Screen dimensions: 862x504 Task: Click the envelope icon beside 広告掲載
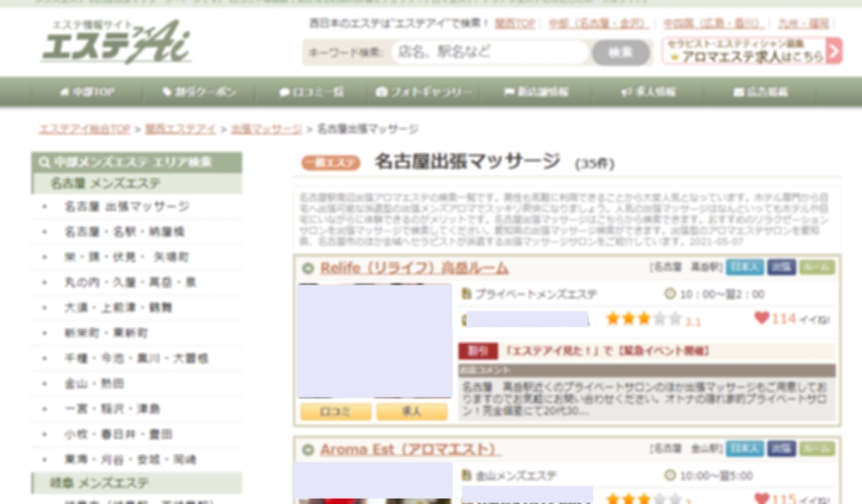pyautogui.click(x=739, y=92)
